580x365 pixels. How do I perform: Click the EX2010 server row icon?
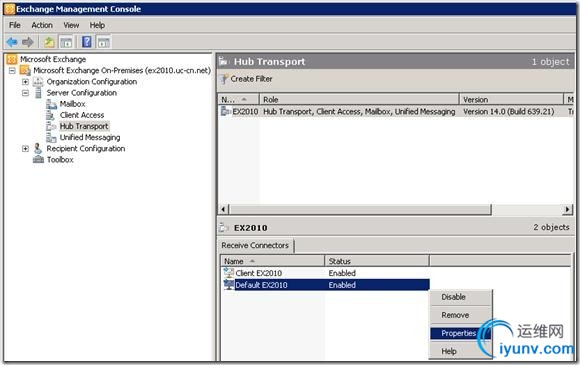226,111
